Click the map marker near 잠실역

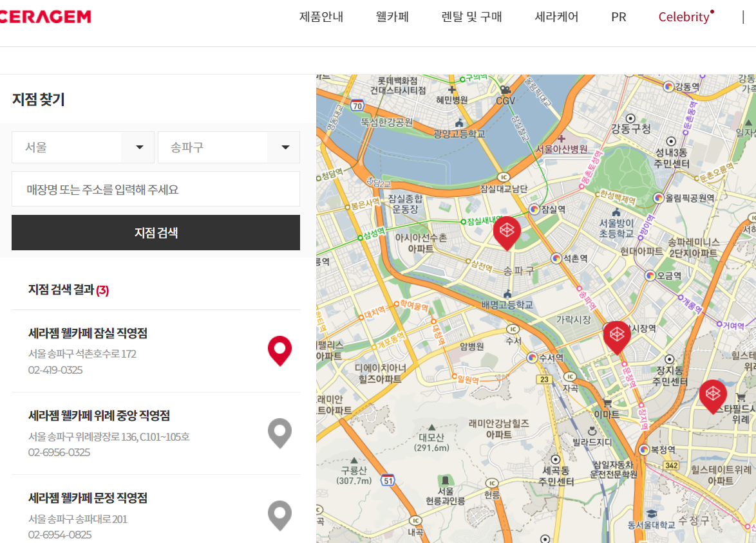(x=507, y=233)
